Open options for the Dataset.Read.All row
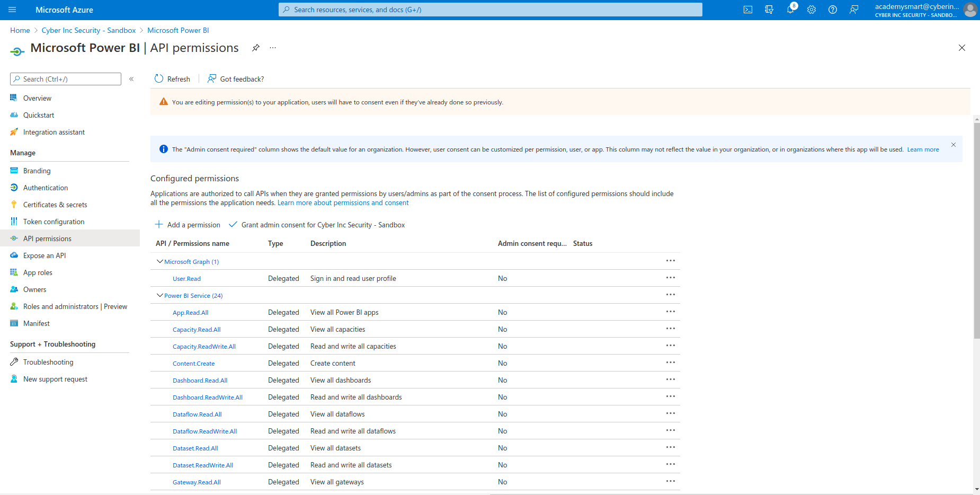This screenshot has width=980, height=495. point(671,447)
